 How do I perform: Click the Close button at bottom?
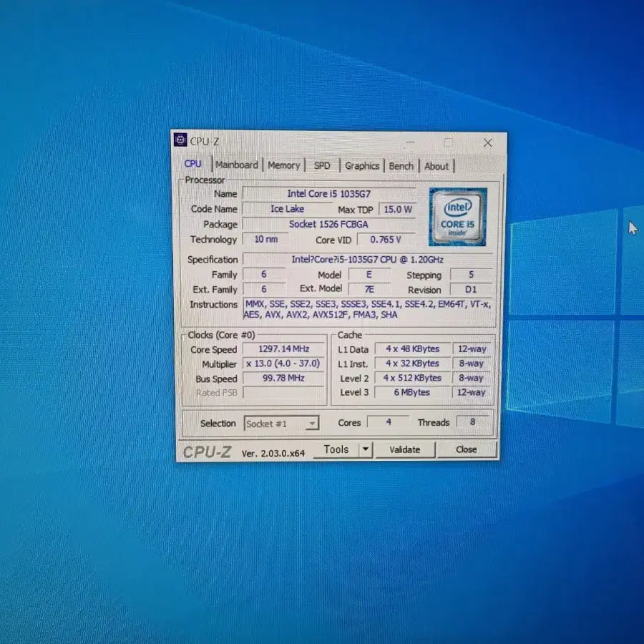tap(466, 450)
